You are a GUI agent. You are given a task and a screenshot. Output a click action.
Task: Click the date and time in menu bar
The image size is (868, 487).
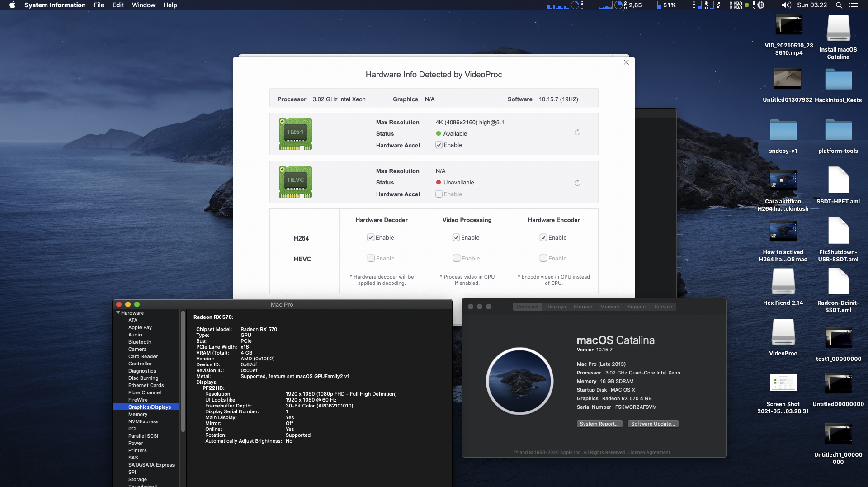tap(811, 5)
